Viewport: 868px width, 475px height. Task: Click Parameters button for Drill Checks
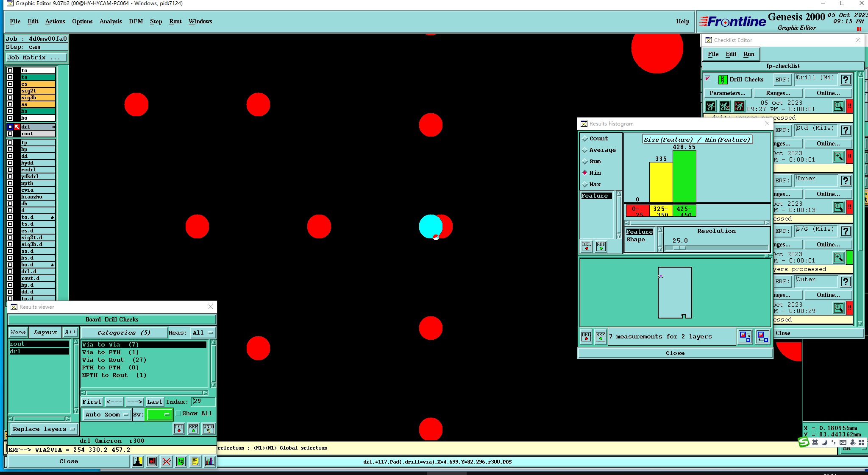pos(727,93)
